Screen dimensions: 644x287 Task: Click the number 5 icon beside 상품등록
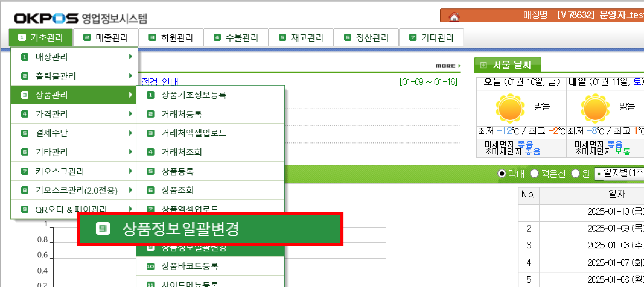click(150, 171)
